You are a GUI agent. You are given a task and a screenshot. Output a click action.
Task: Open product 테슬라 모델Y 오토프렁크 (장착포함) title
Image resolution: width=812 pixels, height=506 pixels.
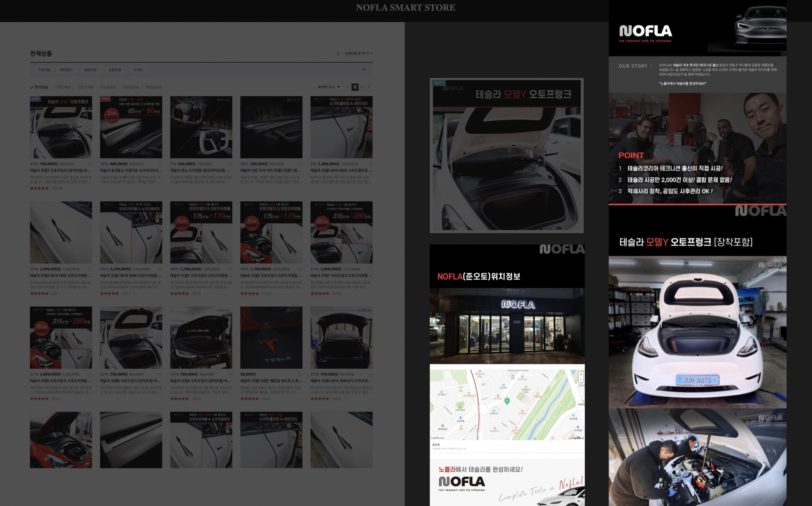pyautogui.click(x=60, y=170)
